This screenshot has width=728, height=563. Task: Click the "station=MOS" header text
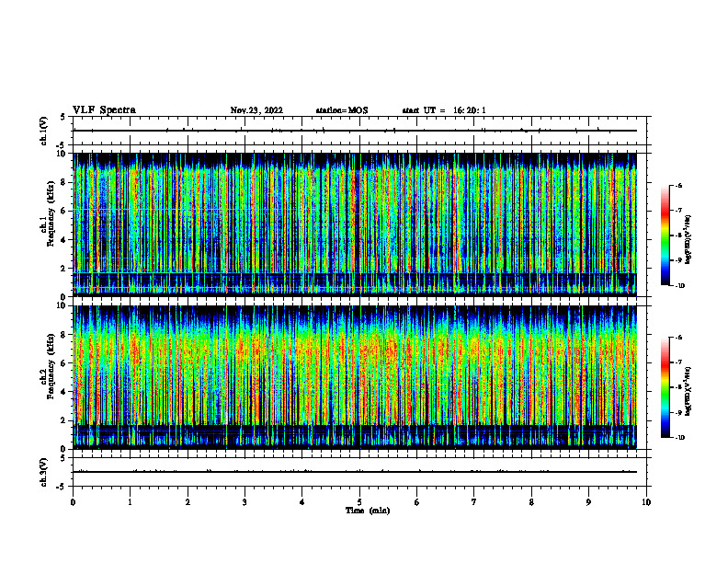pos(342,110)
